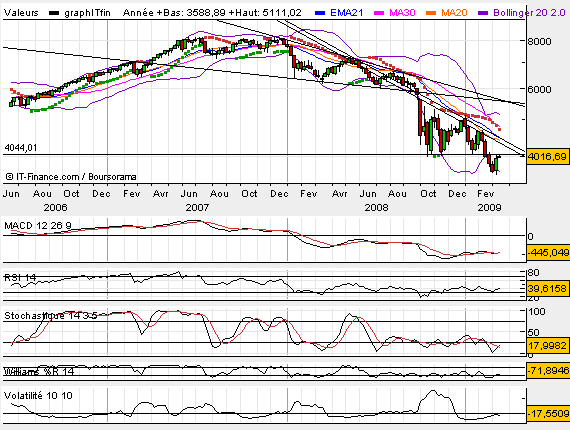Click the MACD 12 26 9 indicator title
The image size is (570, 430).
37,226
